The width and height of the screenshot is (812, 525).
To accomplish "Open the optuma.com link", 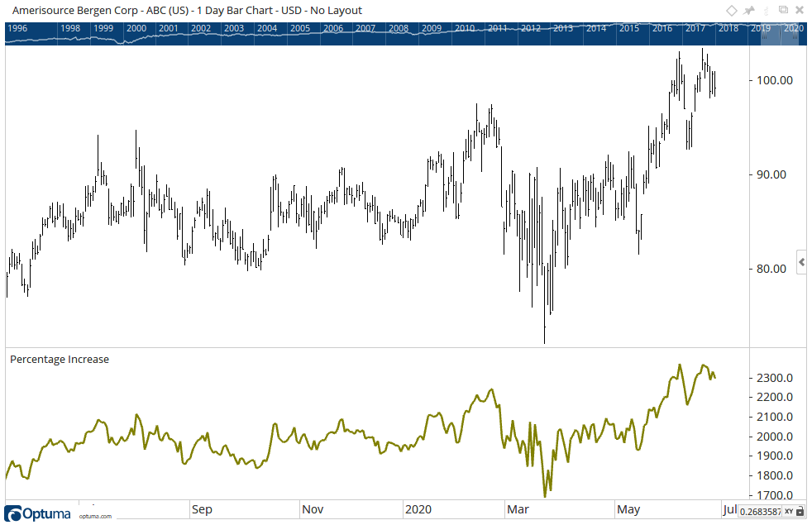I will pyautogui.click(x=95, y=516).
